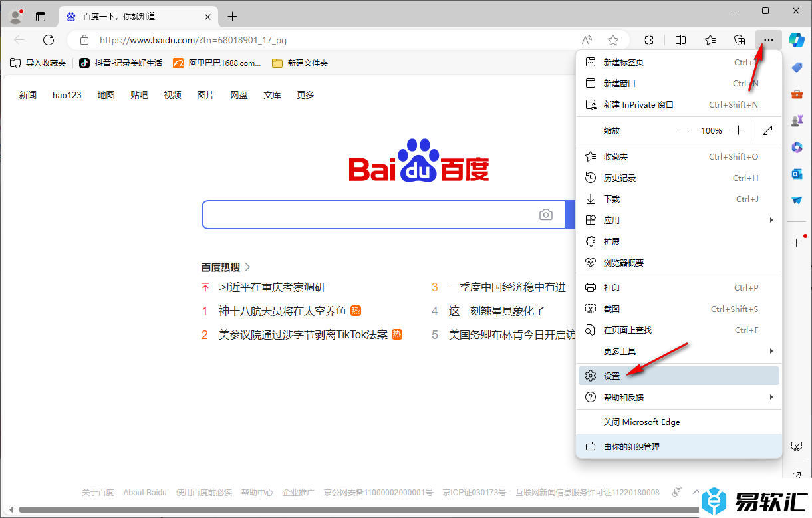Viewport: 812px width, 518px height.
Task: Click the 图片 link
Action: click(205, 95)
